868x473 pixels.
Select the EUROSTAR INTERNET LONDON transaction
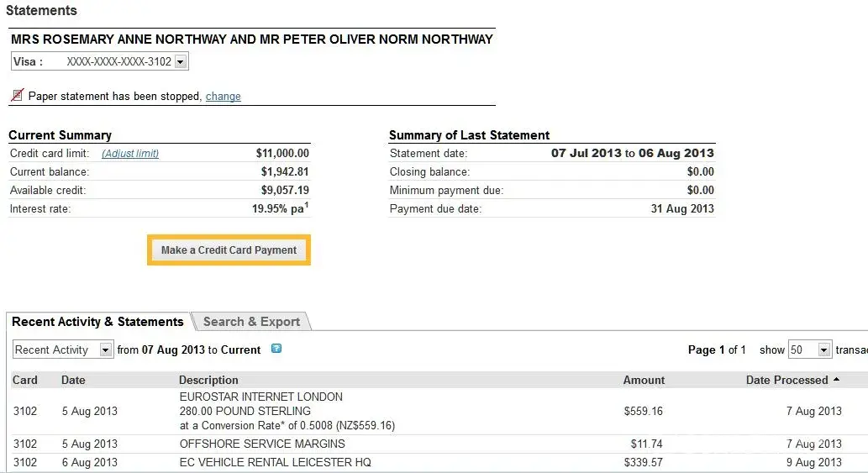tap(261, 397)
